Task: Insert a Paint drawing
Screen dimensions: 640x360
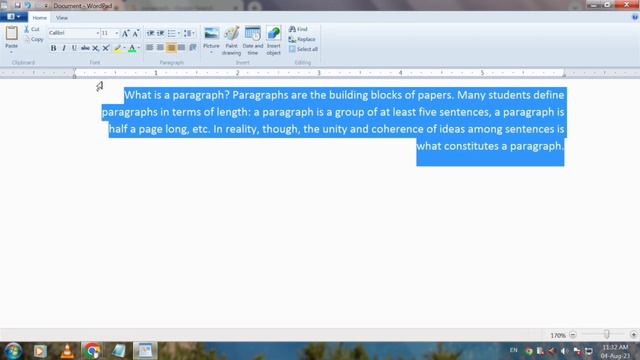Action: click(231, 40)
